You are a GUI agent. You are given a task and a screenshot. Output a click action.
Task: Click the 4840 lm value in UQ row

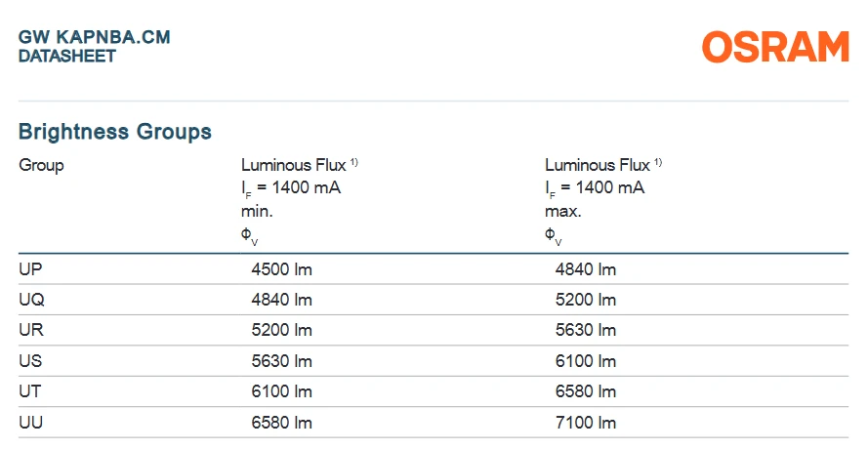coord(282,300)
